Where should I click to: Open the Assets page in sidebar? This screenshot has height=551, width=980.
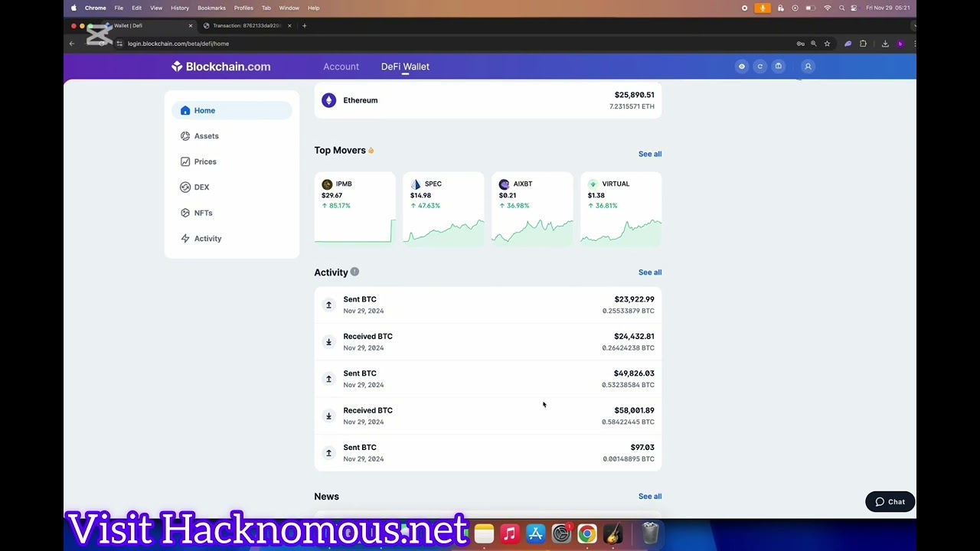(205, 136)
